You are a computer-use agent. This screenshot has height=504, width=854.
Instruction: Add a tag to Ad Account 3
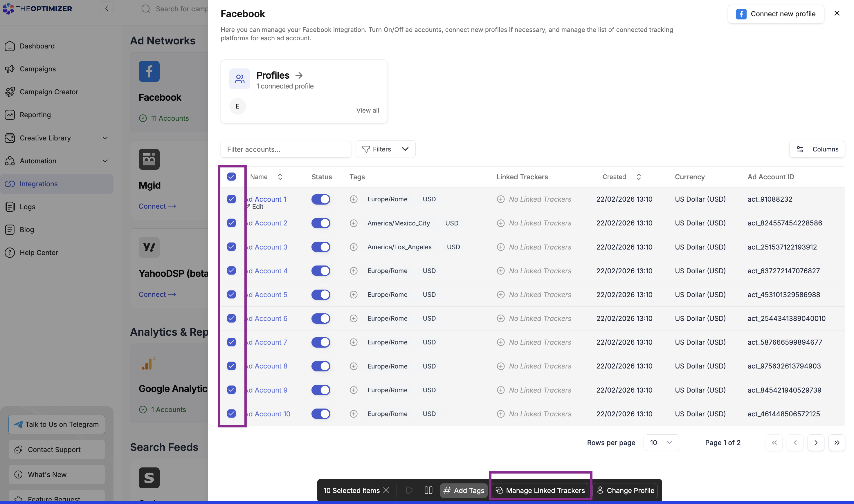[x=353, y=247]
